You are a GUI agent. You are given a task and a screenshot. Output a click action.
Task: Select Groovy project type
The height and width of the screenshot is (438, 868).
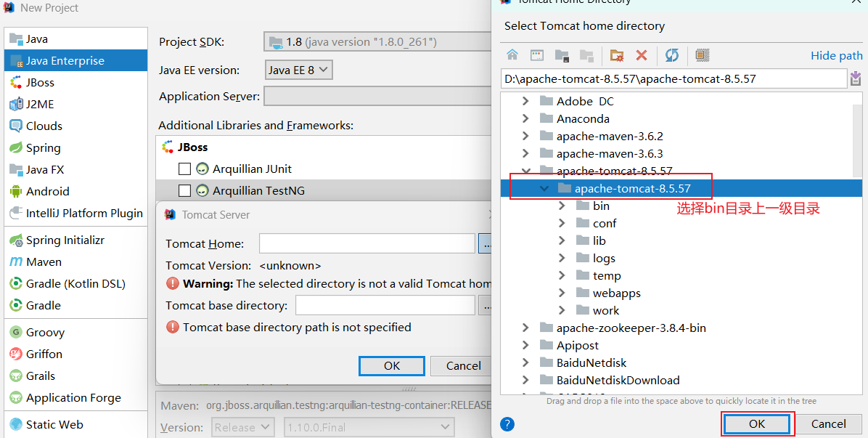click(75, 332)
